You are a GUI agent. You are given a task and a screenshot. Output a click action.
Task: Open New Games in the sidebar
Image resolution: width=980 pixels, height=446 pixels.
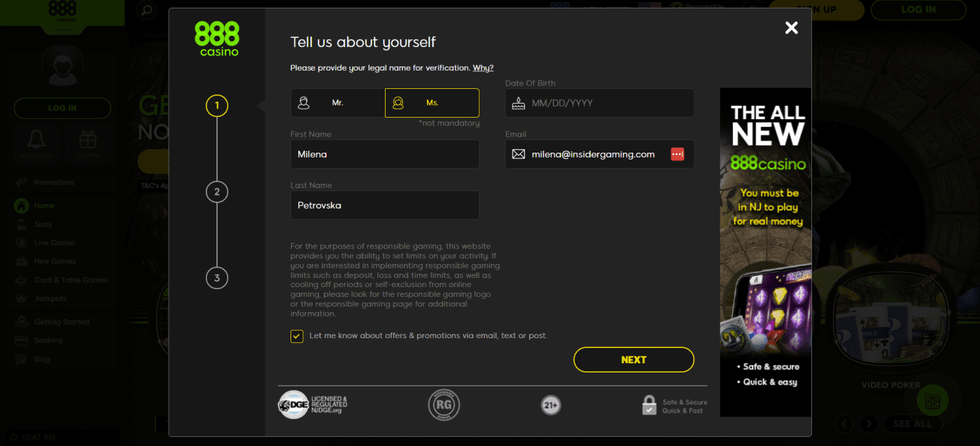click(55, 261)
